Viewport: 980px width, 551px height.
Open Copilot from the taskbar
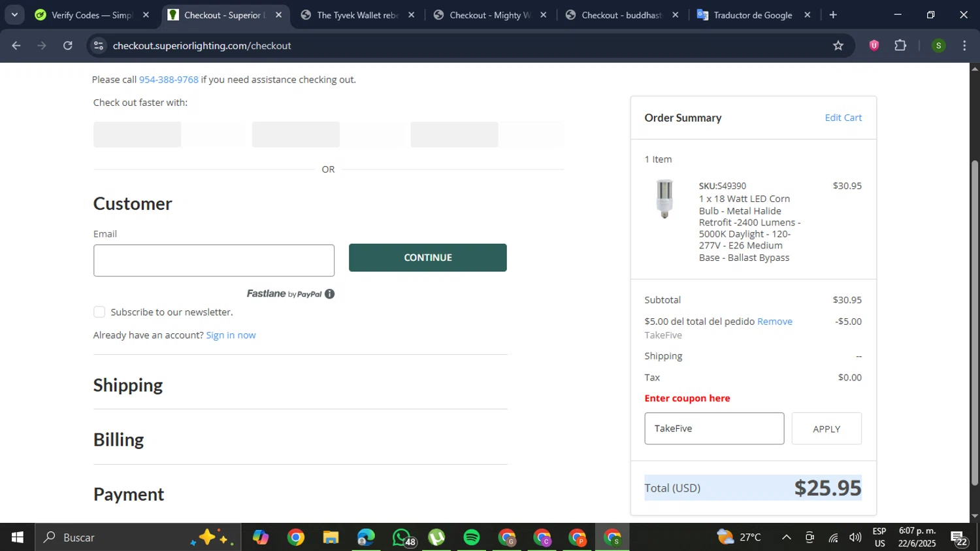pyautogui.click(x=261, y=537)
